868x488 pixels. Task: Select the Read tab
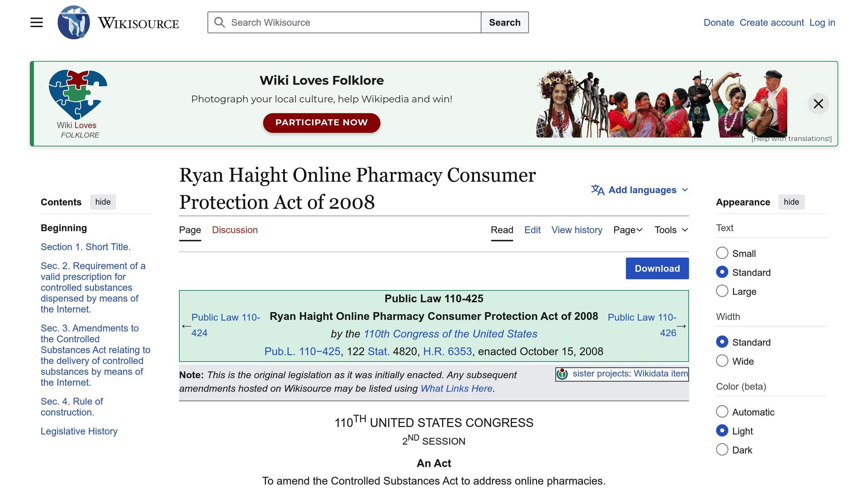pyautogui.click(x=502, y=230)
